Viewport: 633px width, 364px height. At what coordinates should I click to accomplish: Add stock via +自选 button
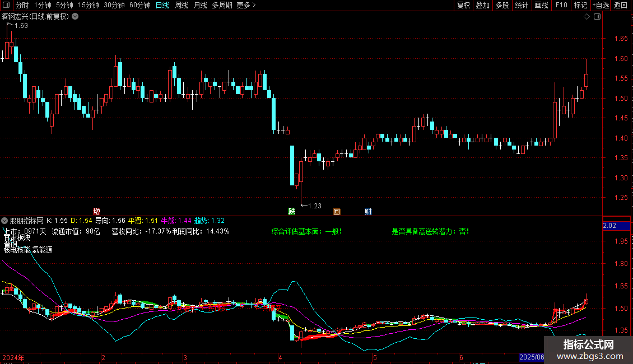tap(600, 5)
